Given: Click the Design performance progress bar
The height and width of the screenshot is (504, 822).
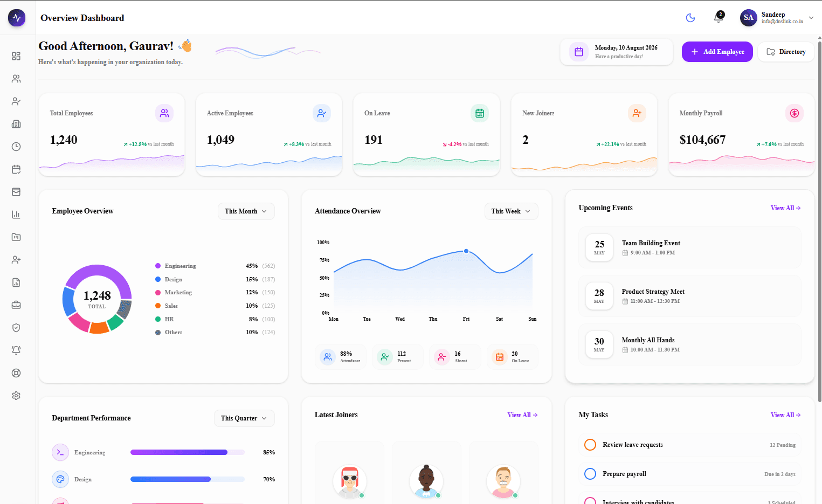Looking at the screenshot, I should pos(188,479).
